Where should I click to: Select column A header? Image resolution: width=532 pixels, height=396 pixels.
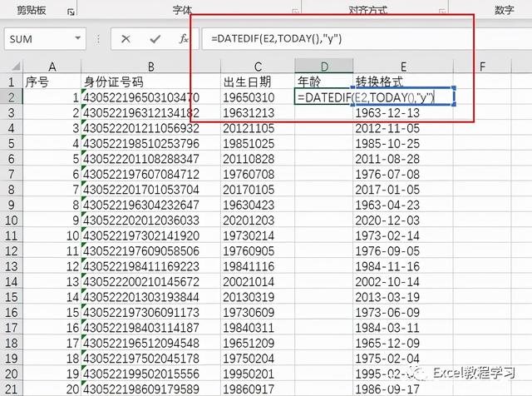click(52, 67)
